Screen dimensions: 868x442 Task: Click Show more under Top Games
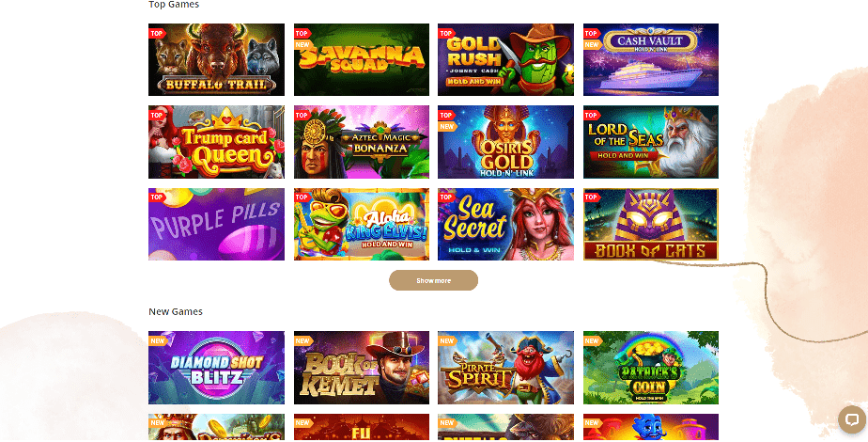click(x=433, y=280)
